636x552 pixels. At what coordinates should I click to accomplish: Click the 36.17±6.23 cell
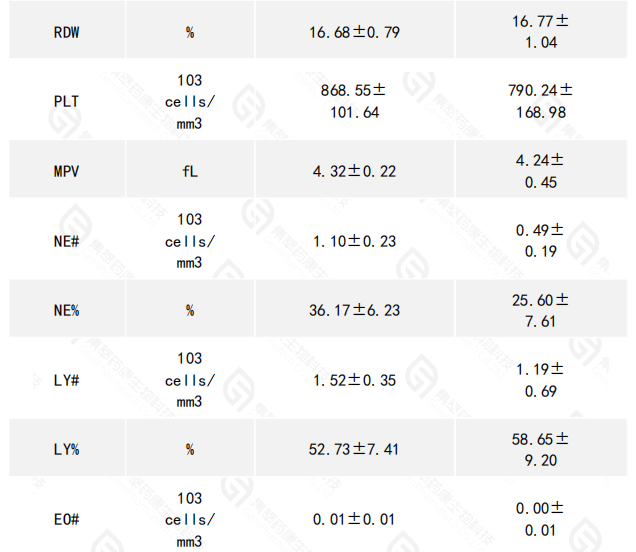point(354,310)
